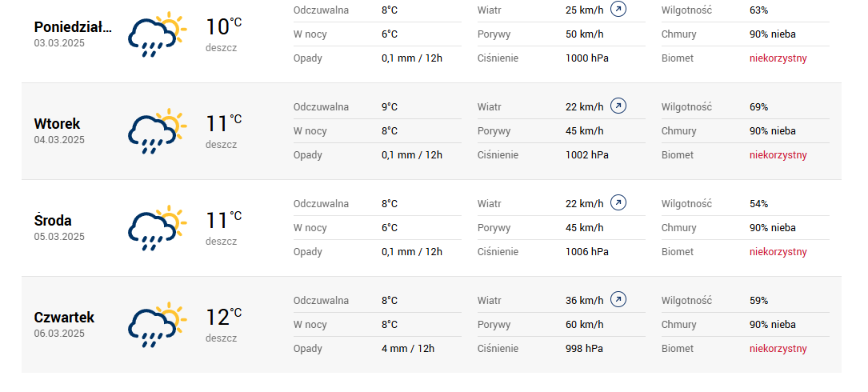
Task: Click wind direction arrow for Monday
Action: click(x=618, y=10)
